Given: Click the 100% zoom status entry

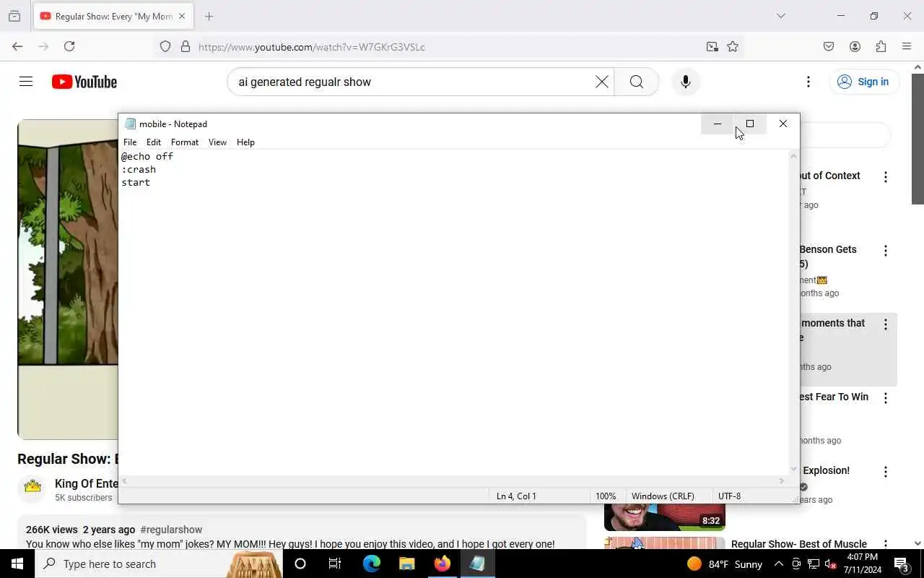Looking at the screenshot, I should 606,496.
